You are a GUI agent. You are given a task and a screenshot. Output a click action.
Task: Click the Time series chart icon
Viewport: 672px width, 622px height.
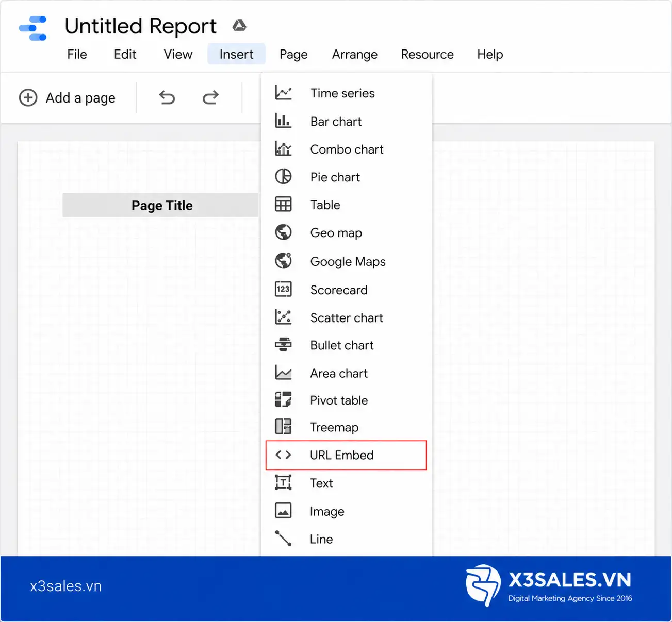[x=283, y=93]
